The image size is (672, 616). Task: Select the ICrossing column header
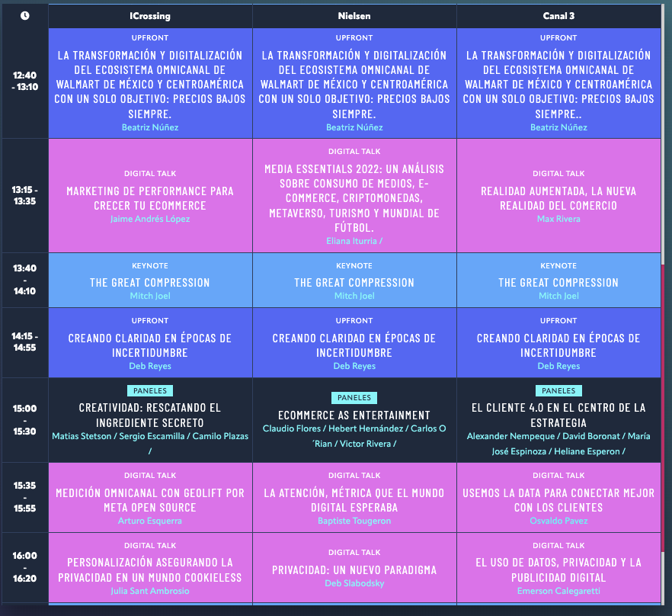pos(150,16)
